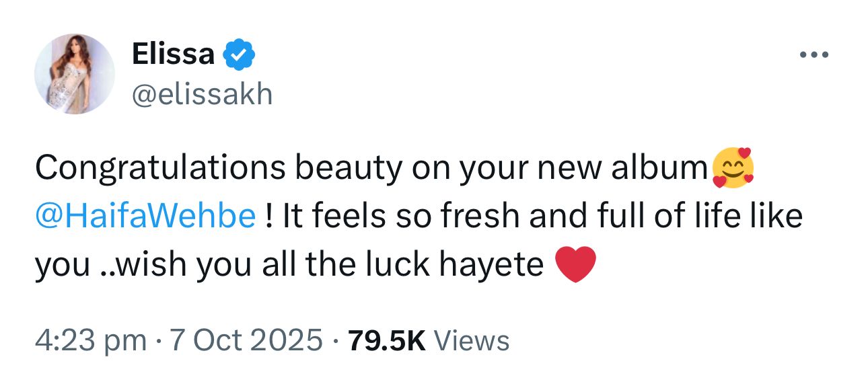Click the 79.5K view count
The height and width of the screenshot is (390, 868).
point(387,341)
